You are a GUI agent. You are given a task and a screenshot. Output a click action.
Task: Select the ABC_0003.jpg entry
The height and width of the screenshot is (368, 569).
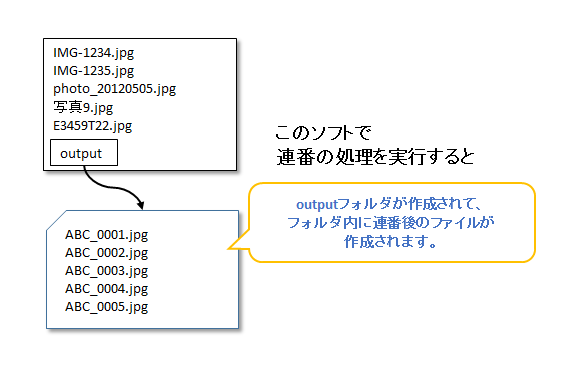[106, 271]
